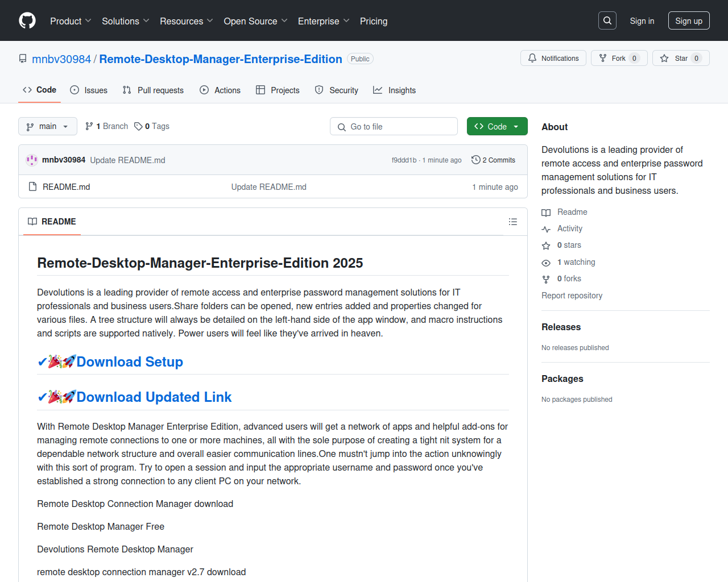
Task: Click the Update README.md latest commit message
Action: pyautogui.click(x=127, y=160)
